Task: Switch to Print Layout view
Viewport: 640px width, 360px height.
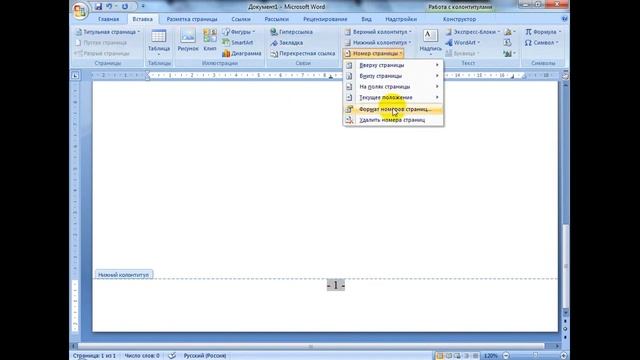Action: click(440, 356)
